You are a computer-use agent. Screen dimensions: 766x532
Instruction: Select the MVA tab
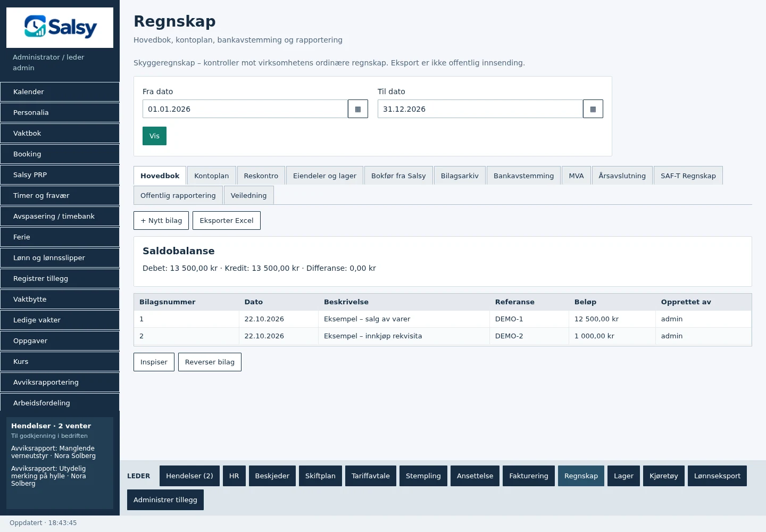576,176
